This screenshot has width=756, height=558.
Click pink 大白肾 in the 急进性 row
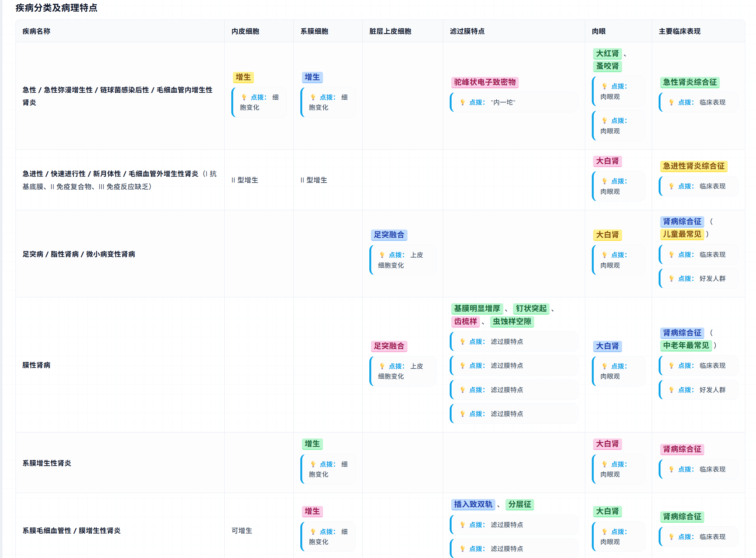[x=607, y=161]
